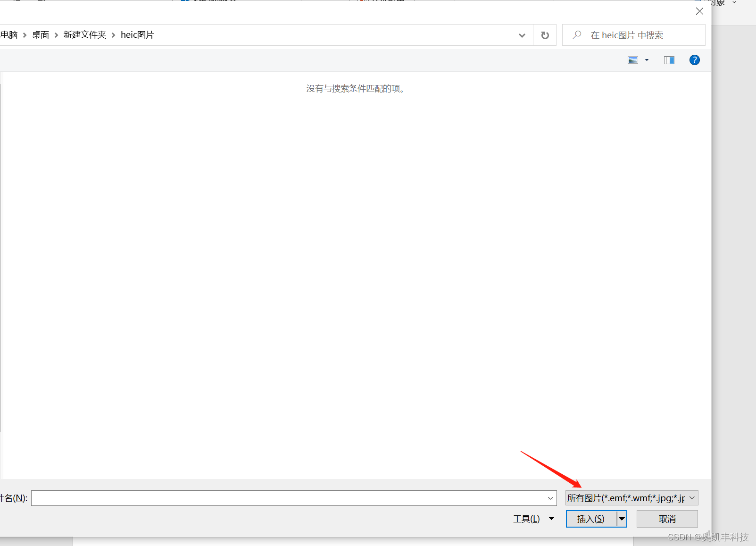Click the search box for heic图片

coord(633,35)
